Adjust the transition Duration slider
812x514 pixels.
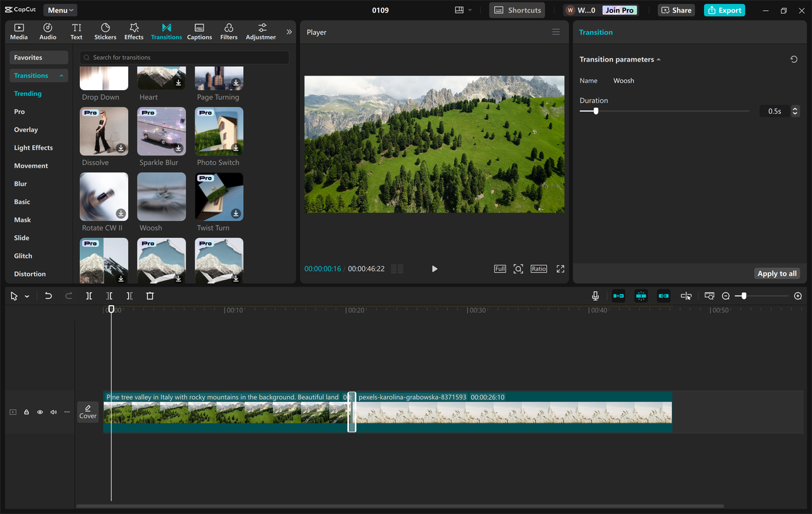[595, 110]
